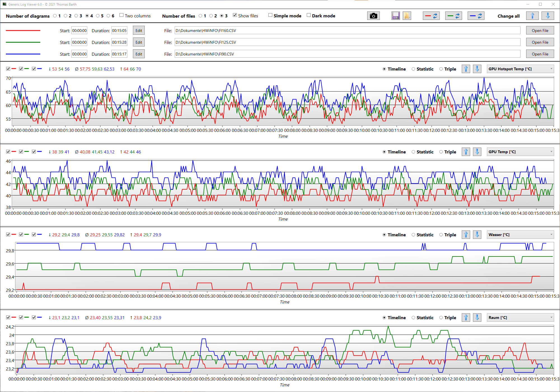
Task: Open File for FI125.CSV row
Action: [540, 42]
